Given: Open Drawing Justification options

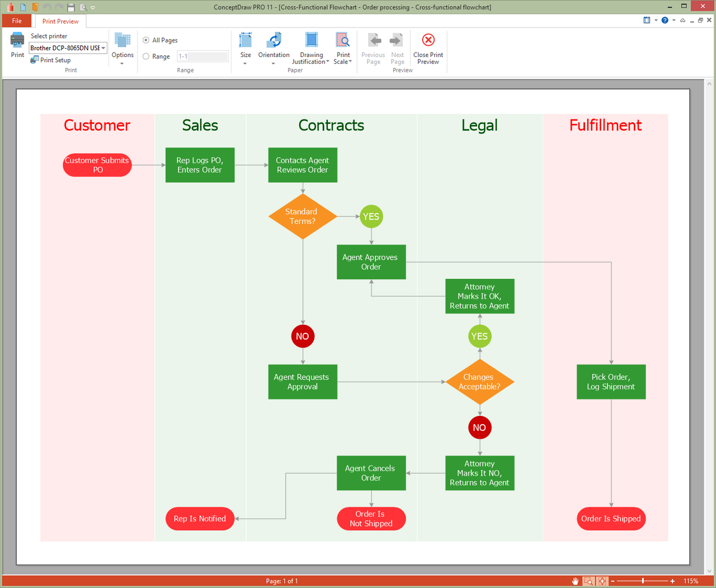Looking at the screenshot, I should point(311,48).
